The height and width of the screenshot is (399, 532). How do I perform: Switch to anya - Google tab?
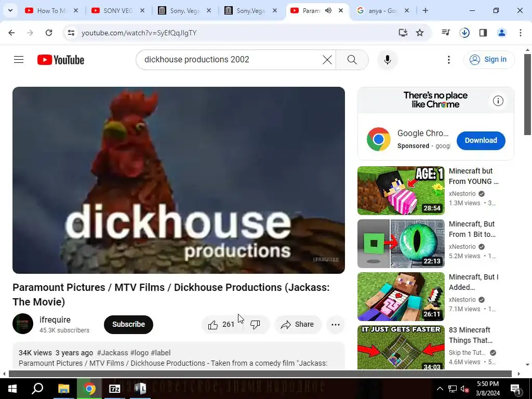382,10
